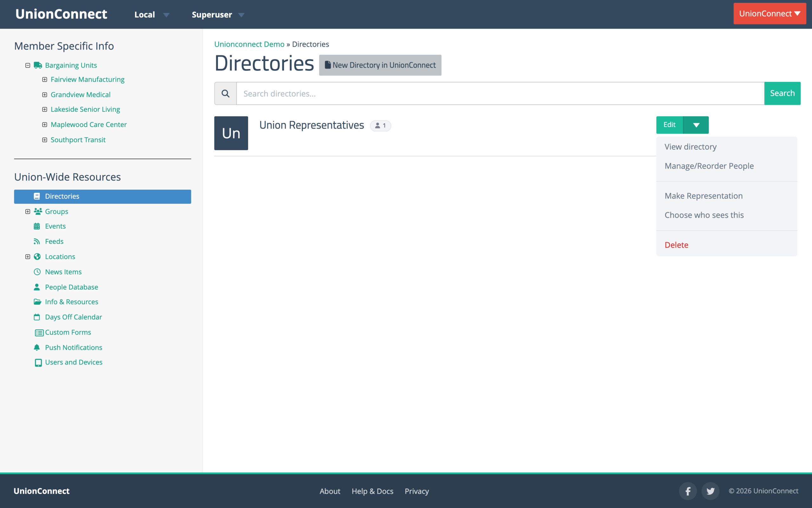Viewport: 812px width, 508px height.
Task: Click the News Items clock icon
Action: click(37, 272)
